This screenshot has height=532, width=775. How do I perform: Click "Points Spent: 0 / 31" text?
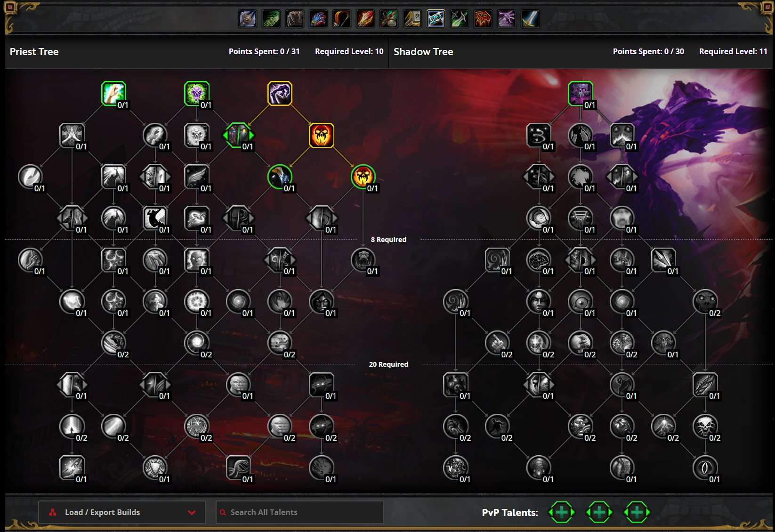(x=264, y=51)
